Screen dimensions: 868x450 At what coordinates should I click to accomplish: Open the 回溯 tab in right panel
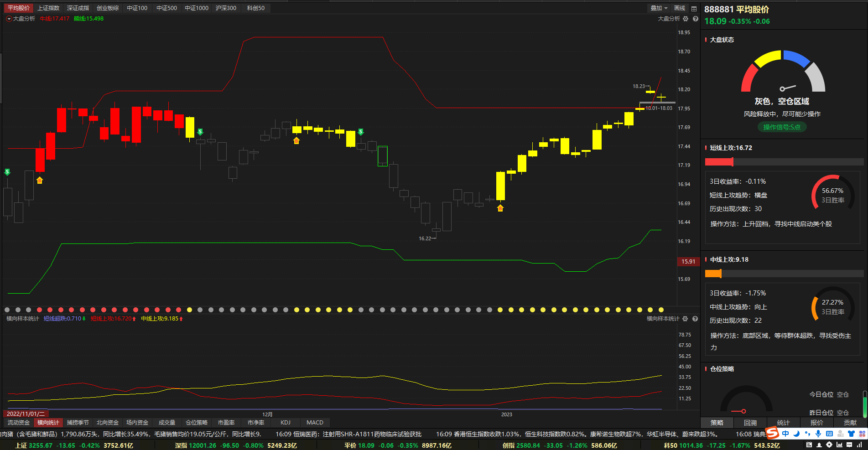click(750, 423)
